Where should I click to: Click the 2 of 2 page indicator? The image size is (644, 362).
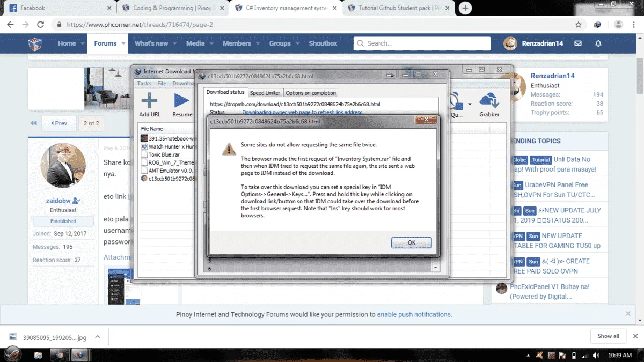pyautogui.click(x=91, y=123)
